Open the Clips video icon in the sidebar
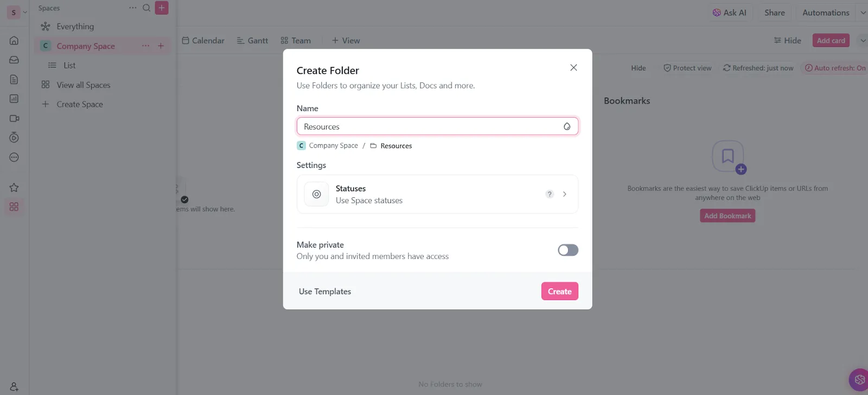 tap(14, 118)
